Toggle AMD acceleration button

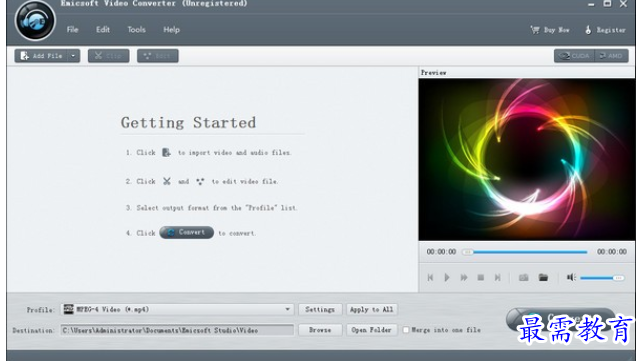pos(611,56)
